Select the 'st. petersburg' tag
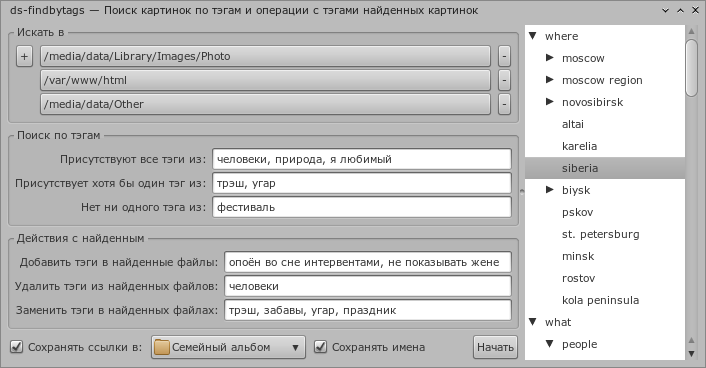The height and width of the screenshot is (368, 706). point(601,235)
